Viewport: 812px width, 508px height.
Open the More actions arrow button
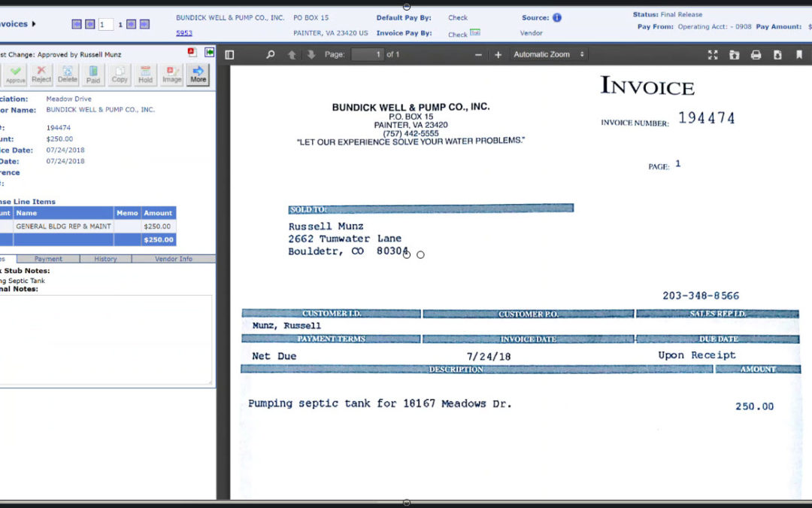point(198,75)
